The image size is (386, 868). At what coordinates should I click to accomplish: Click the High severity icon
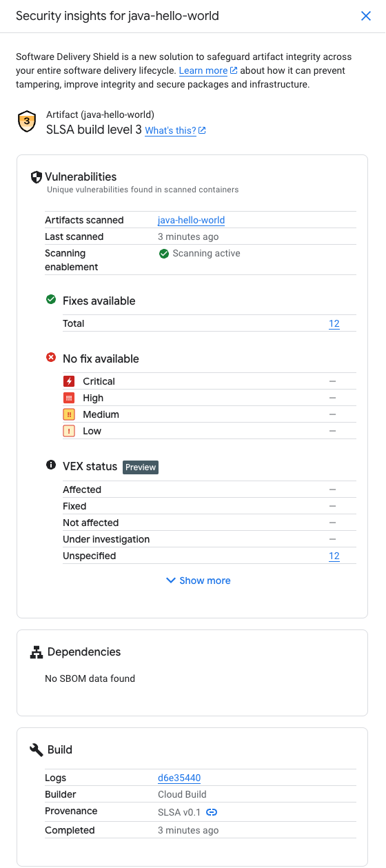[69, 398]
